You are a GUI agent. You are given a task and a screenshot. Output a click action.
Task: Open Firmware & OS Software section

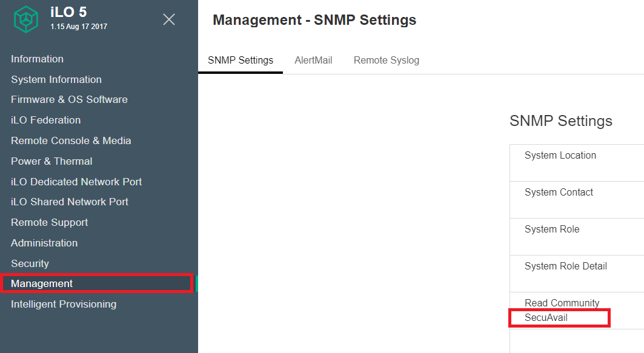pyautogui.click(x=69, y=99)
